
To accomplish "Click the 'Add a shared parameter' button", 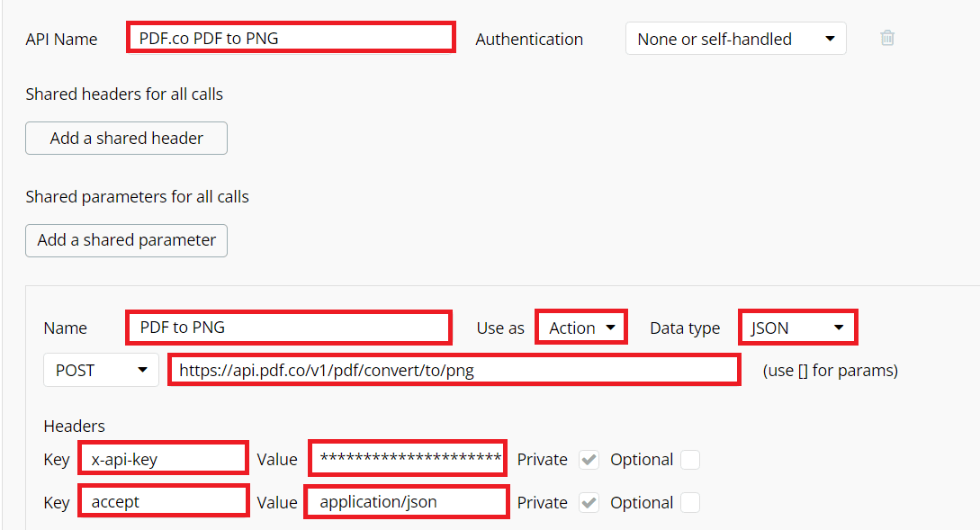I will coord(126,240).
